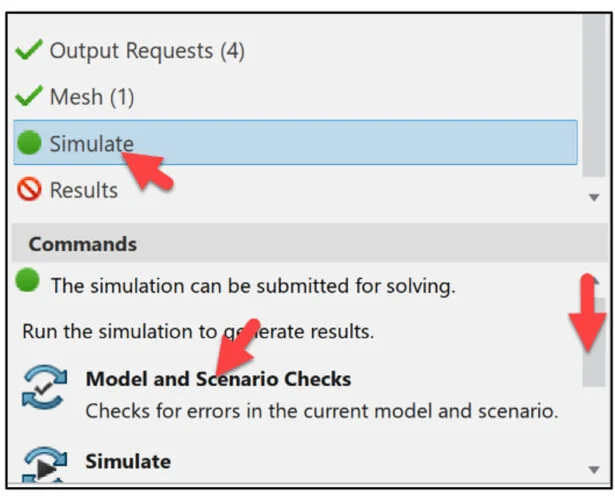Open the Results step in the list

coord(83,190)
